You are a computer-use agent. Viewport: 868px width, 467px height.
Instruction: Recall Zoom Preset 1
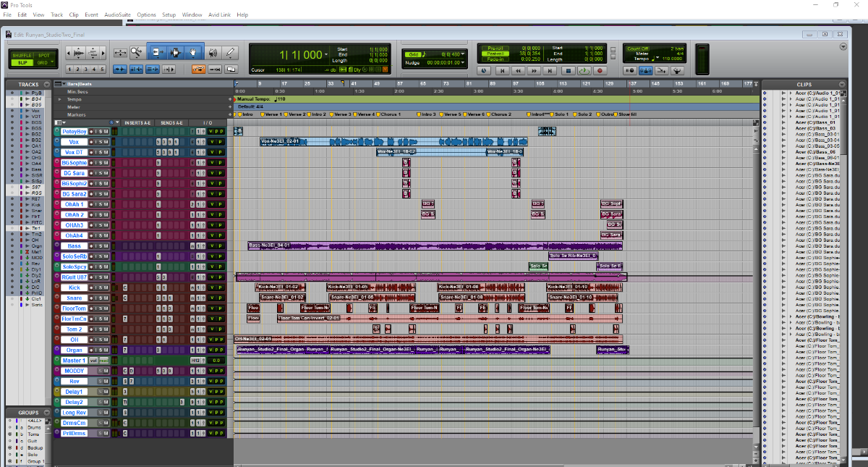pos(69,70)
